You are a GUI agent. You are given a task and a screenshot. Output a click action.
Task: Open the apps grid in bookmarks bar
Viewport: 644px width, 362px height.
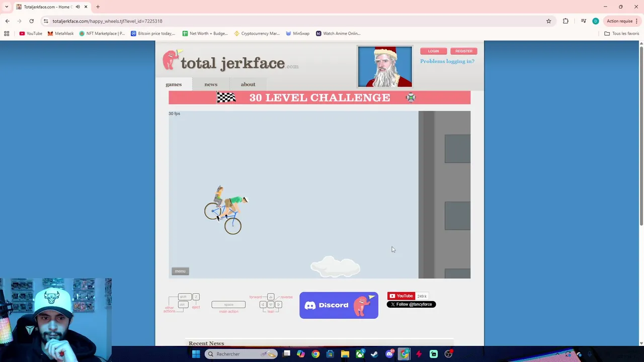click(x=7, y=33)
